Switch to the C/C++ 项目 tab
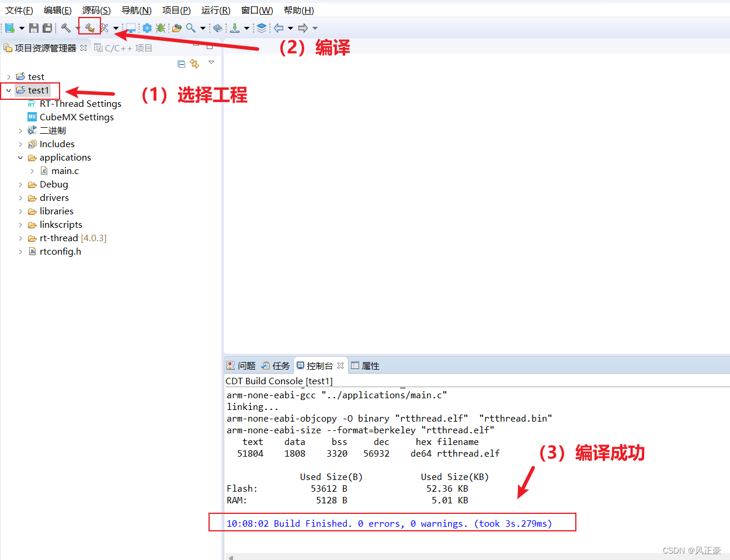The height and width of the screenshot is (560, 730). (123, 48)
